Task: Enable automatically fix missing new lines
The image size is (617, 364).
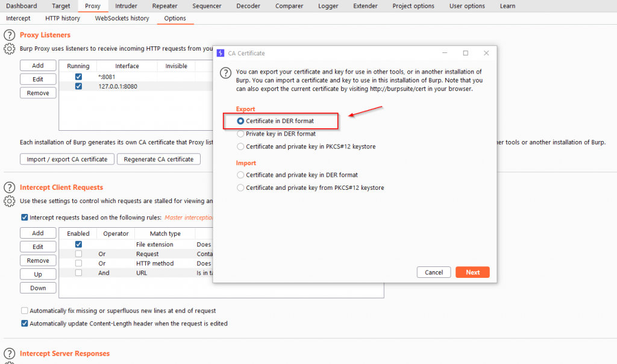Action: pyautogui.click(x=24, y=310)
